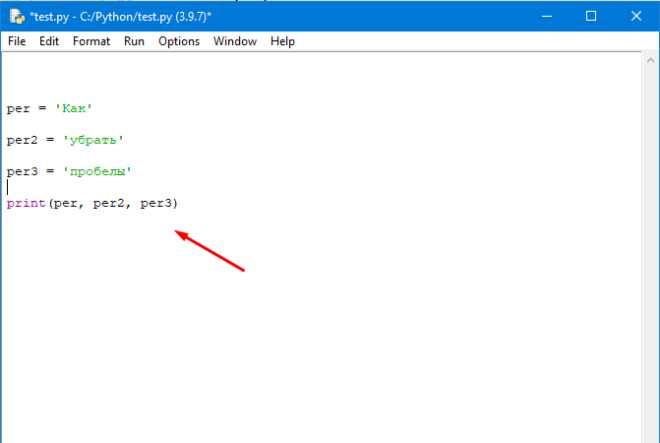This screenshot has height=443, width=660.
Task: Close the test.py editor window
Action: [636, 16]
